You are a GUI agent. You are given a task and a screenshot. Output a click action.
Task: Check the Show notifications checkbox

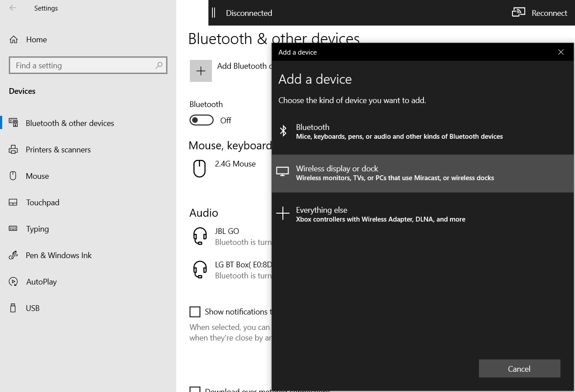pos(195,312)
